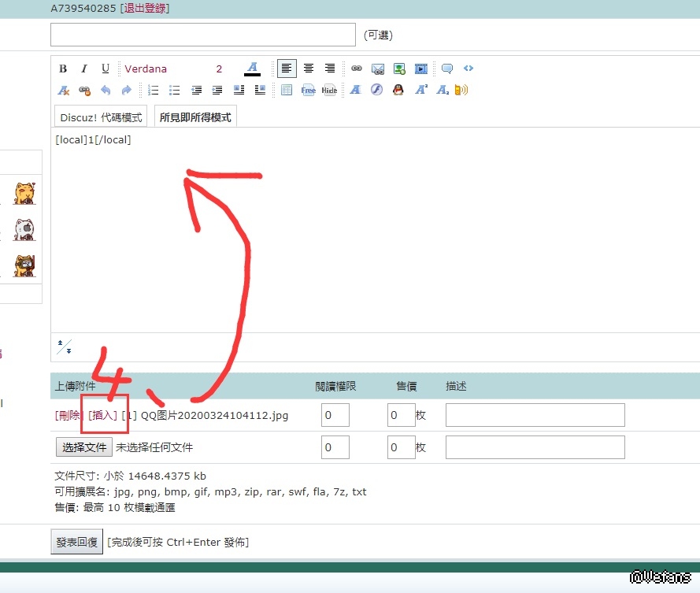The height and width of the screenshot is (593, 700).
Task: Focus the optional subject input field
Action: 203,35
